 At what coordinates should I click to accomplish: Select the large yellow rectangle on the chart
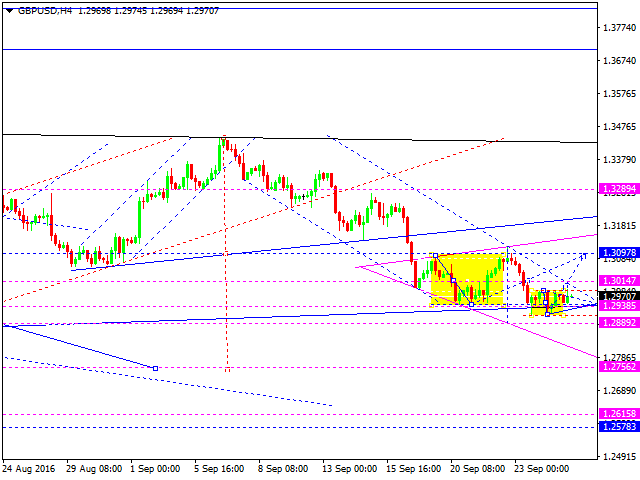[467, 280]
